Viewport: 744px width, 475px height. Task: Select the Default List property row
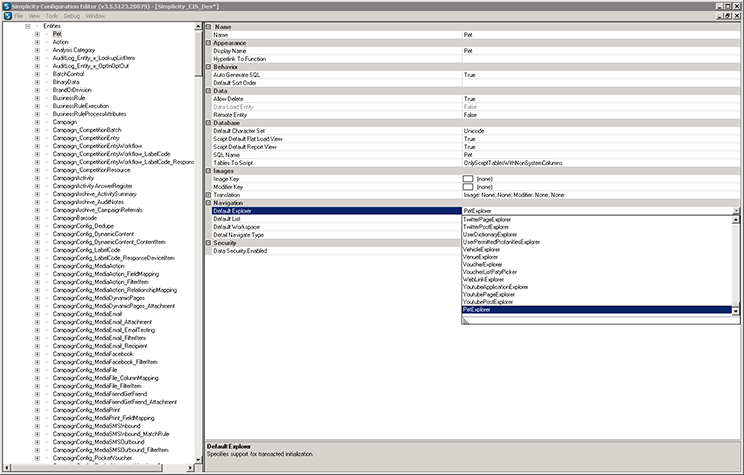click(336, 219)
